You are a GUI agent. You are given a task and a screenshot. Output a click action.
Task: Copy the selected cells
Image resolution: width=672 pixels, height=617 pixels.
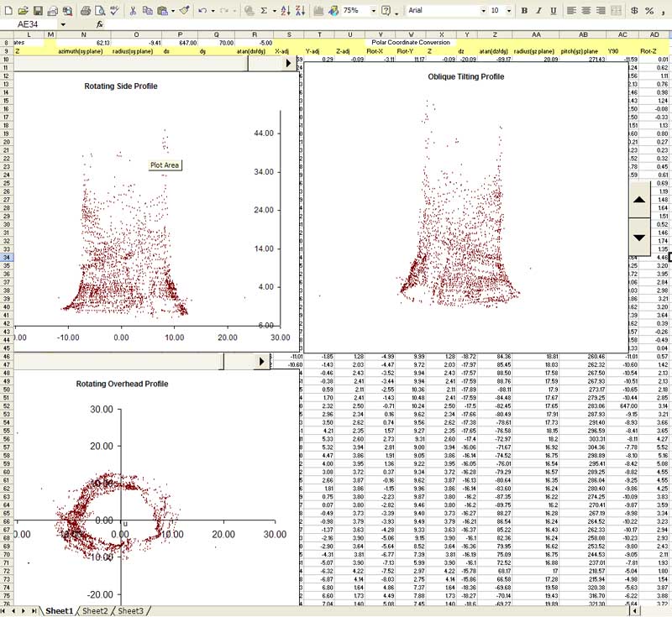pos(148,11)
